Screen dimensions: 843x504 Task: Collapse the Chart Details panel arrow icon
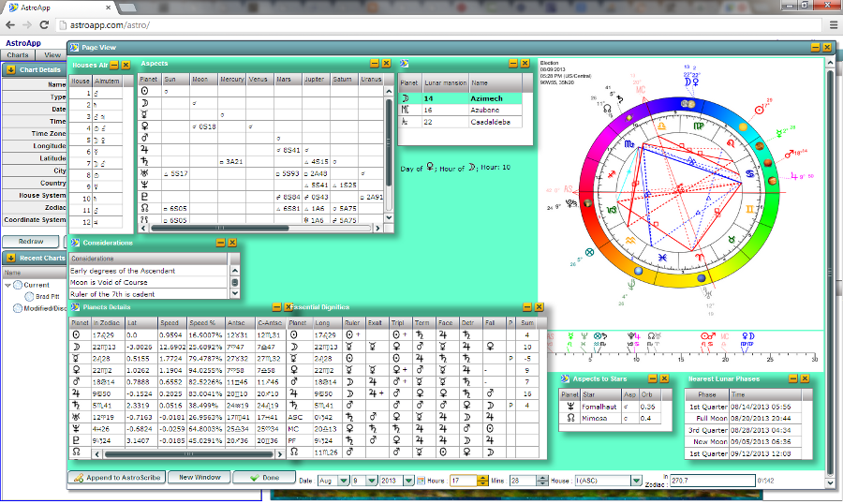pos(10,69)
